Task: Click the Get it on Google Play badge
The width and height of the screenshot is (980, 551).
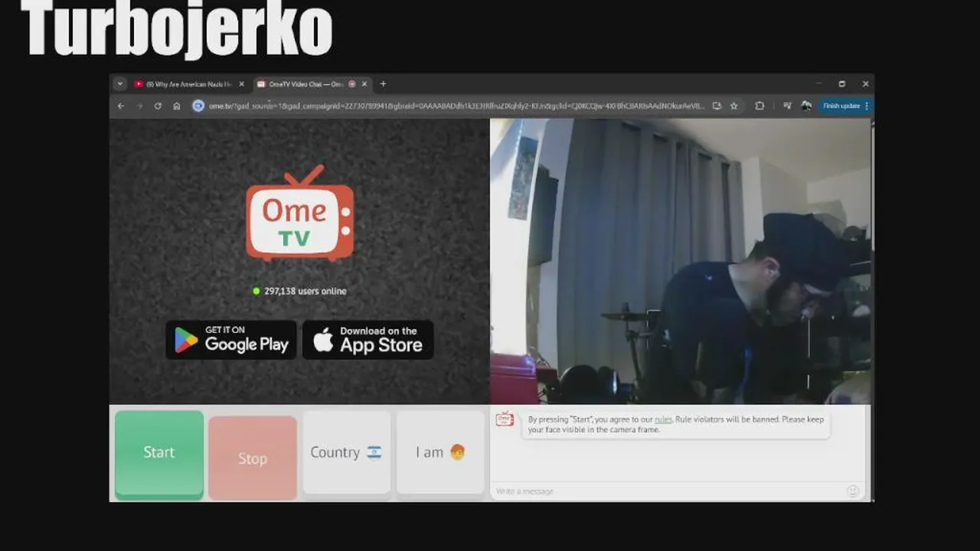Action: point(231,340)
